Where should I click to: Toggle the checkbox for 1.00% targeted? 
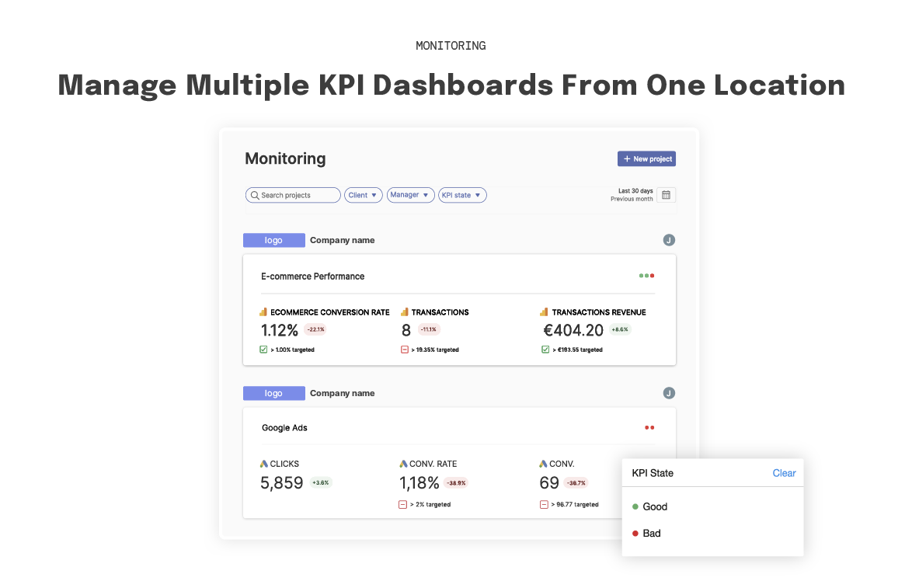point(264,350)
